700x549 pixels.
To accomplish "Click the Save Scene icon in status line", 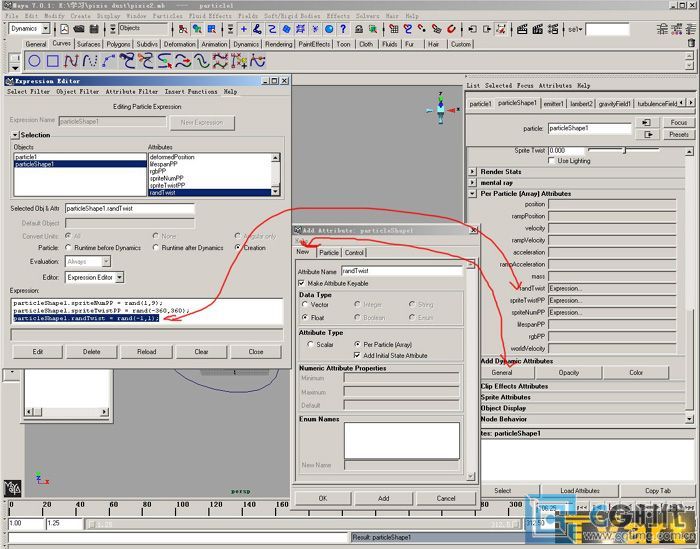I will [x=94, y=29].
